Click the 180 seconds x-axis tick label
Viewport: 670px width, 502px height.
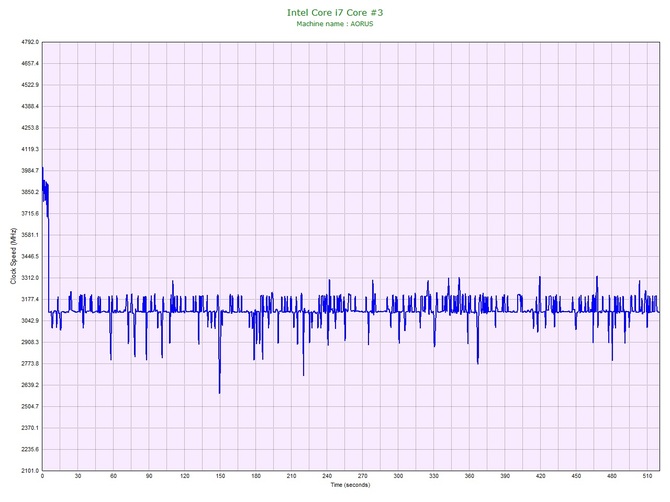(x=256, y=476)
